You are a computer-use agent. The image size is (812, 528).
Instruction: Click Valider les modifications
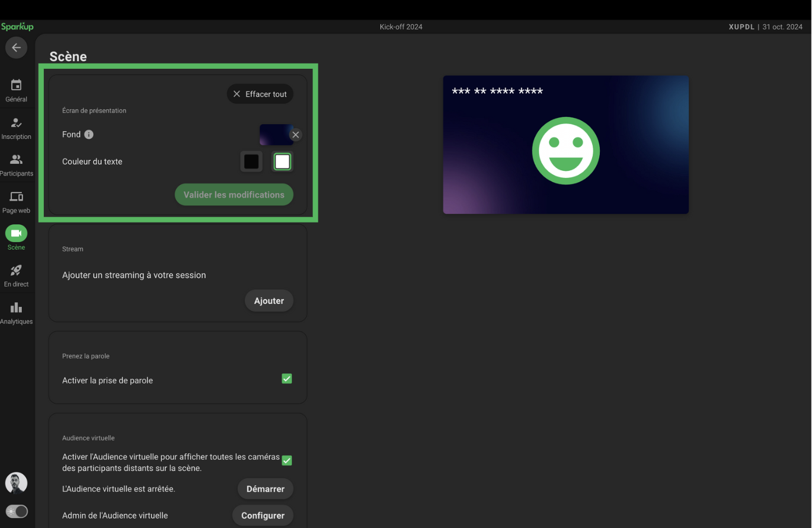click(x=234, y=195)
